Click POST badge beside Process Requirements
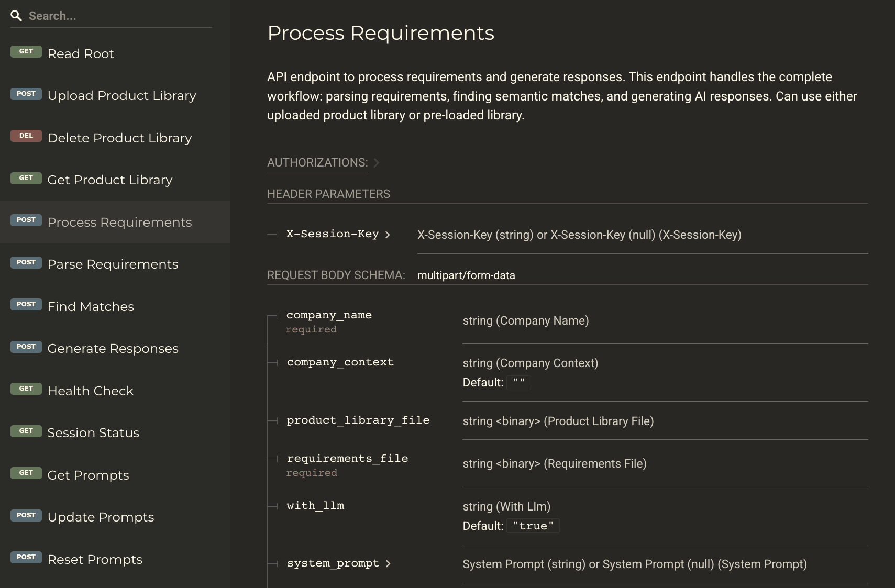The width and height of the screenshot is (895, 588). pyautogui.click(x=26, y=220)
